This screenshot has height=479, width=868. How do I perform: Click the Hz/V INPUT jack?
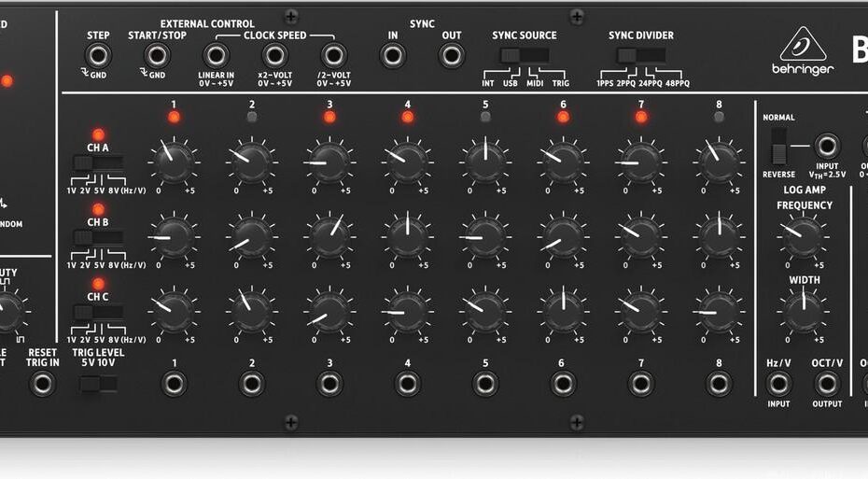point(778,383)
